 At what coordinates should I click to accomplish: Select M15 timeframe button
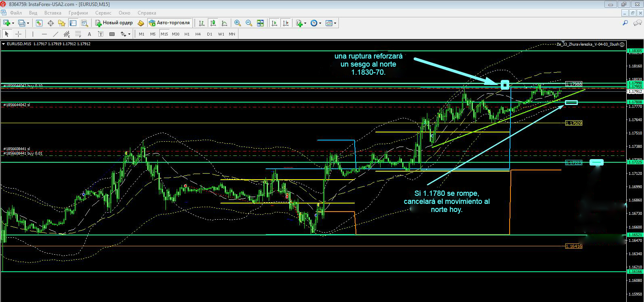point(164,34)
